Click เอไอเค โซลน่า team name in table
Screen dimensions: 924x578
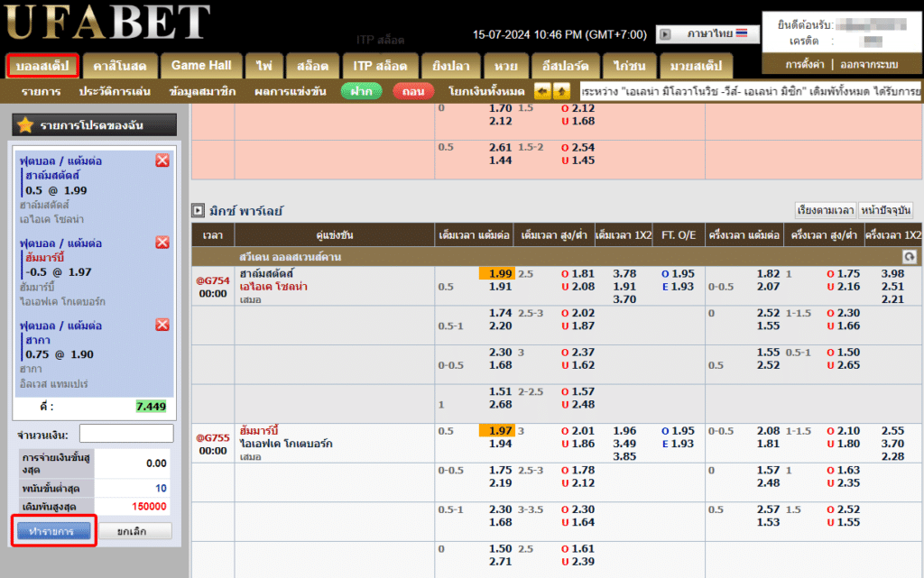[273, 287]
